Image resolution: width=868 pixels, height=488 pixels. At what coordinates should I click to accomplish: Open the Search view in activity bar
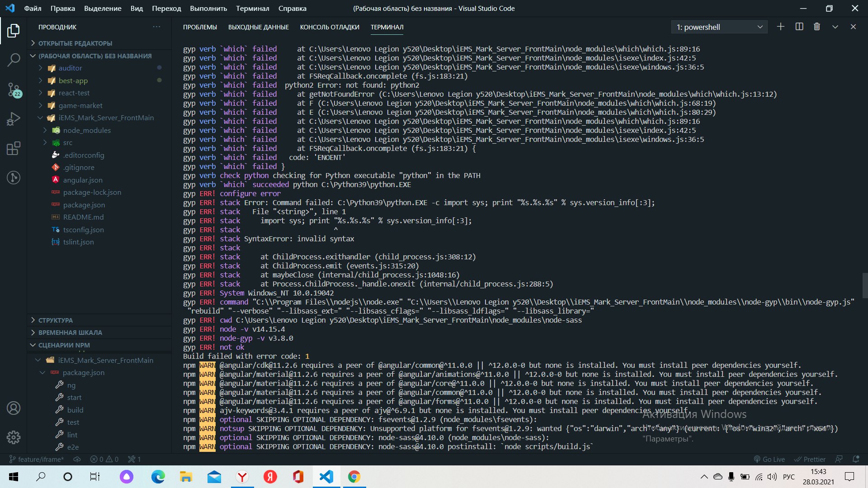pyautogui.click(x=14, y=60)
